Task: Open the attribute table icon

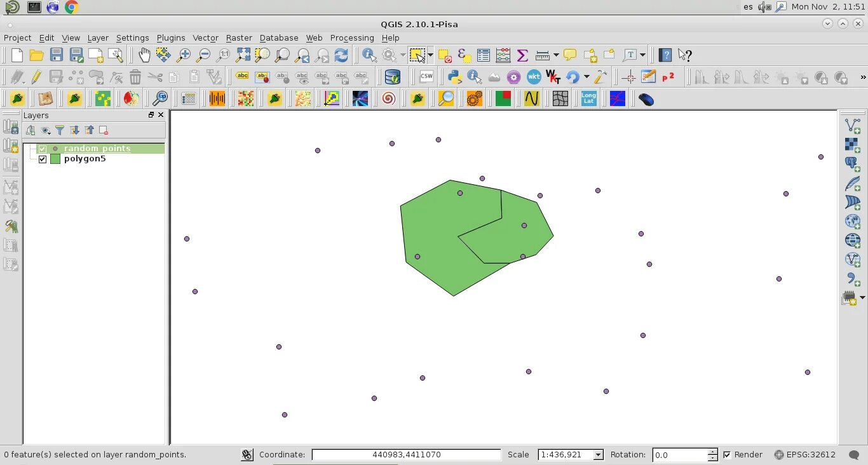Action: point(484,55)
